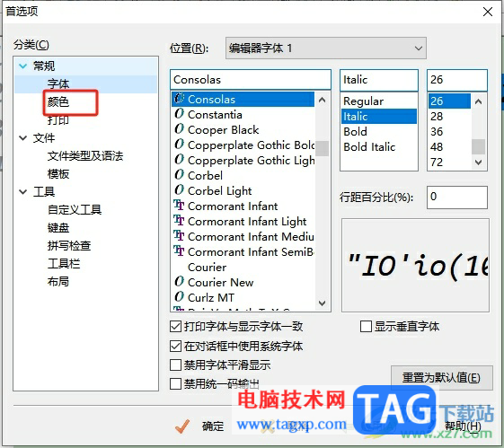
Task: Click size list scroll down arrow
Action: point(478,163)
